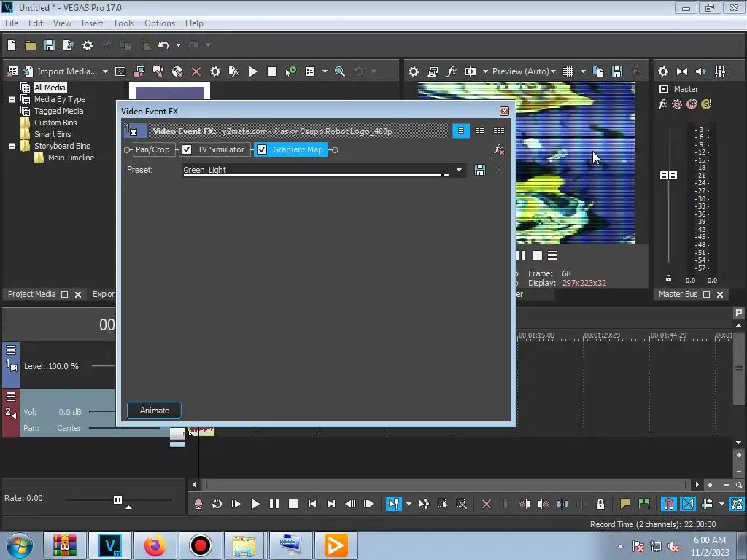This screenshot has width=747, height=560.
Task: Select the TV Simulator plug-in in chain
Action: tap(220, 149)
